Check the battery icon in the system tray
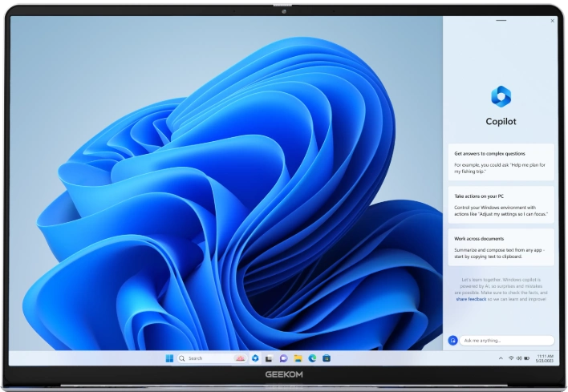The height and width of the screenshot is (392, 568). (526, 358)
